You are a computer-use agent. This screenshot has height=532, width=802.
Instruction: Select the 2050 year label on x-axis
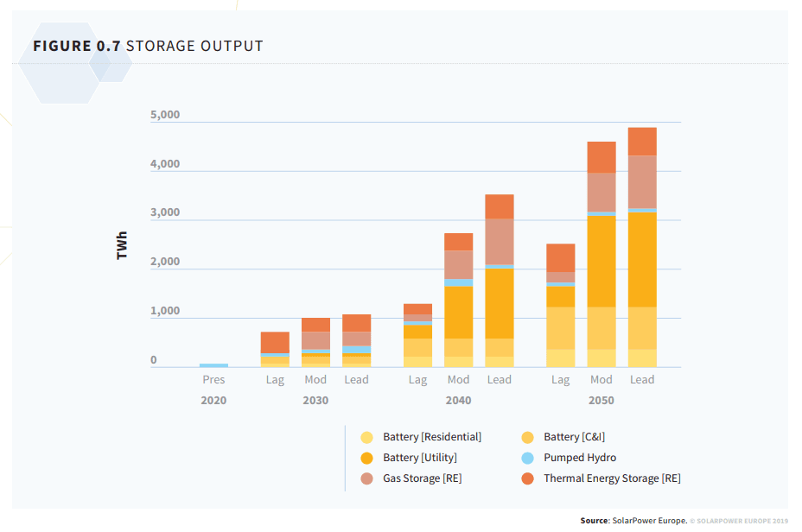point(601,401)
